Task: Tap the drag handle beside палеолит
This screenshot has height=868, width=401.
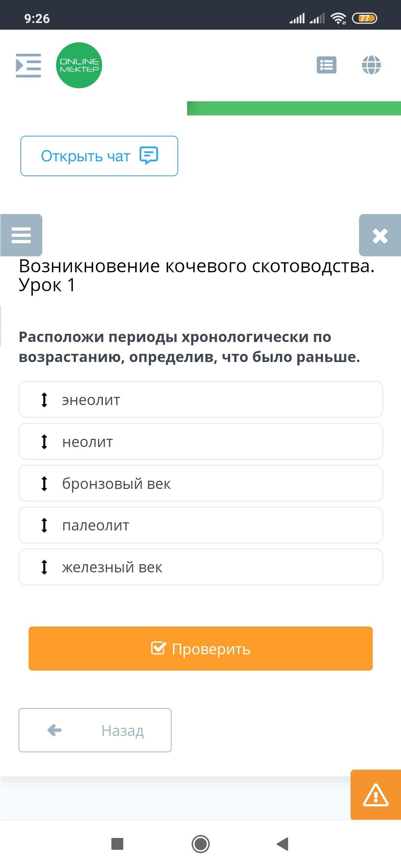Action: [44, 525]
